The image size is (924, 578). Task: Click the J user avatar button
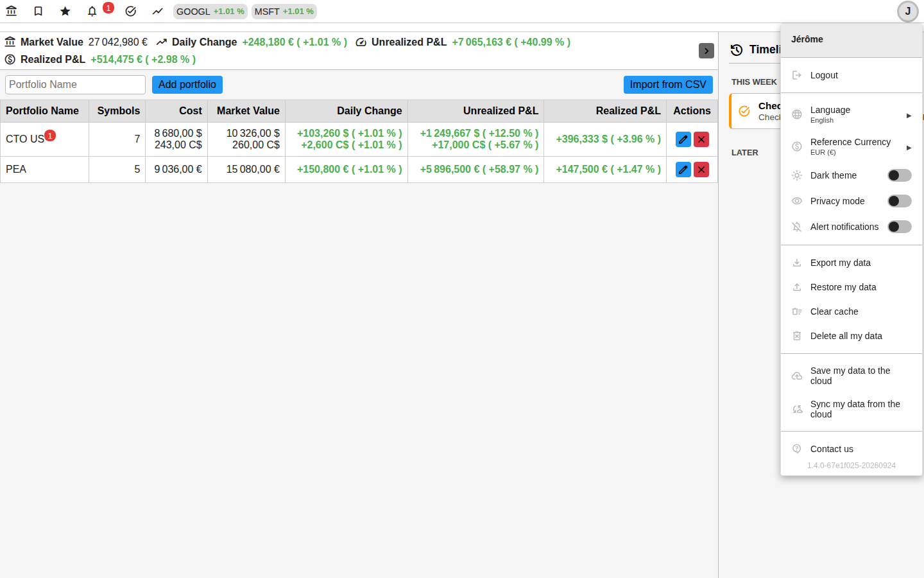tap(908, 12)
